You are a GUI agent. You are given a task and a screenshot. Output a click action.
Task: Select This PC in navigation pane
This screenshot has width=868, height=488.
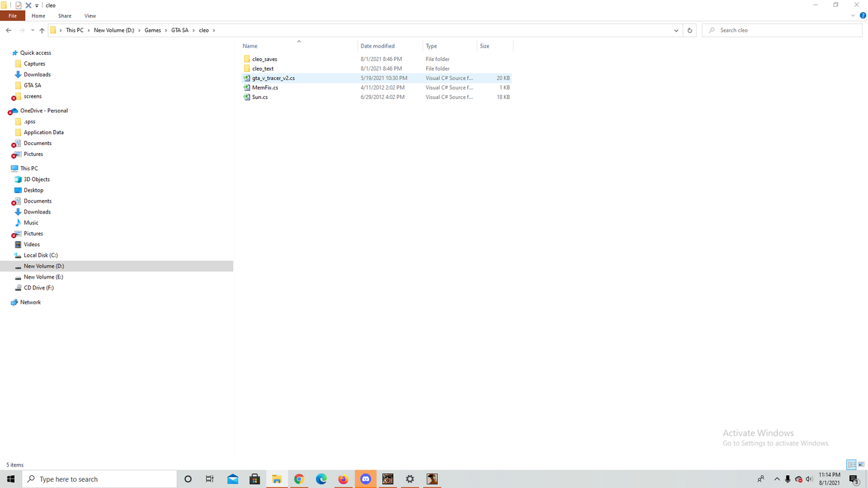coord(29,168)
